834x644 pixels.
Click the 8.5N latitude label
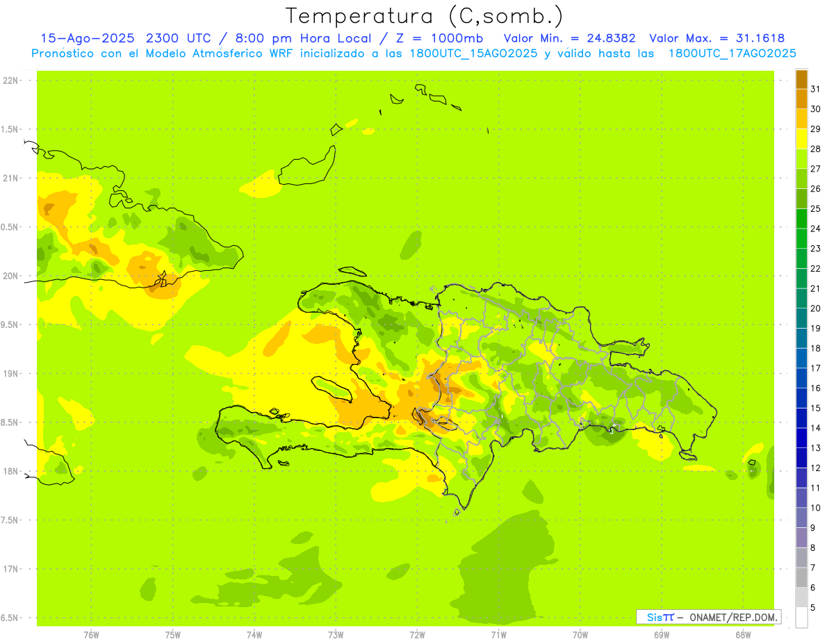pyautogui.click(x=10, y=422)
